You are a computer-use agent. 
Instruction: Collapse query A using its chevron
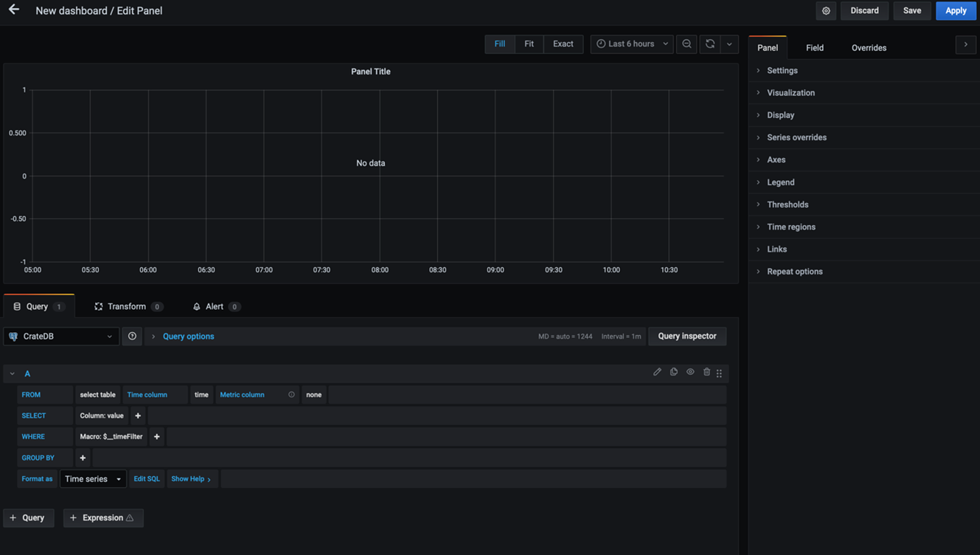tap(13, 373)
